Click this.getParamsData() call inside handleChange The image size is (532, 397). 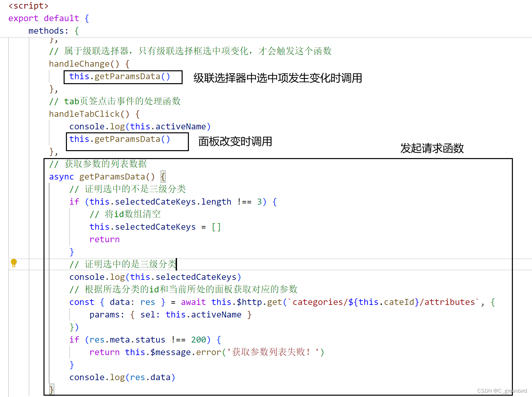coord(120,77)
